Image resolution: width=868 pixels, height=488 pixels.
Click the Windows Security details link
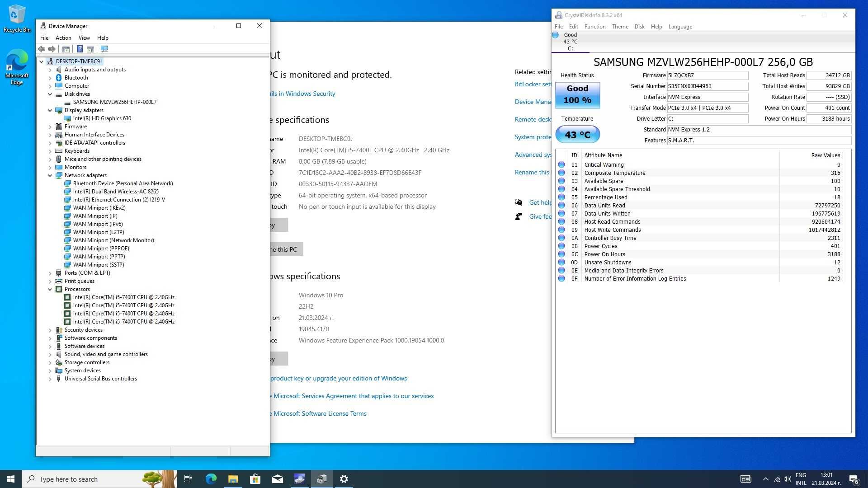[303, 94]
